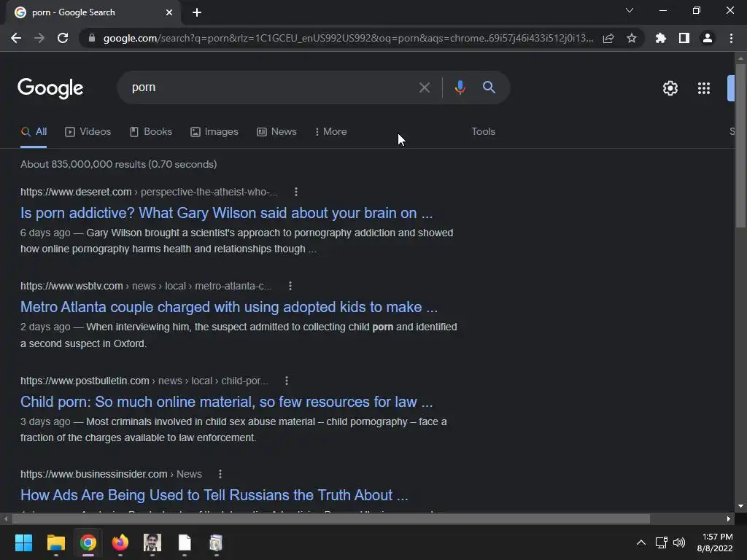Click the https://www.businessinsider.com URL text
Screen dimensions: 747x560
click(94, 474)
